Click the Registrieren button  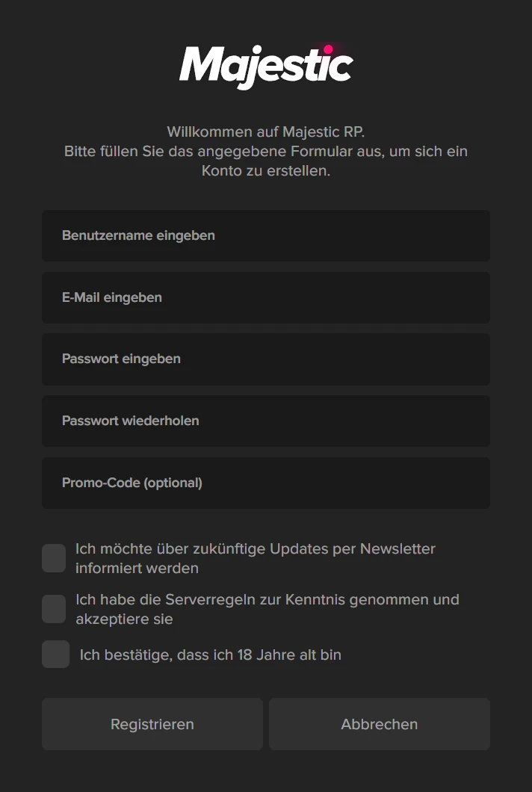pos(152,724)
